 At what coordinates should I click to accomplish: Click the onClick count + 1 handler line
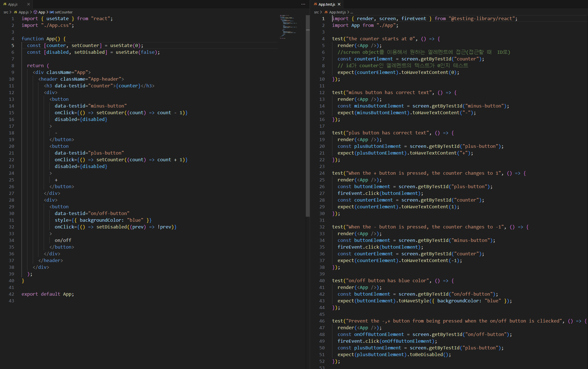pyautogui.click(x=121, y=160)
